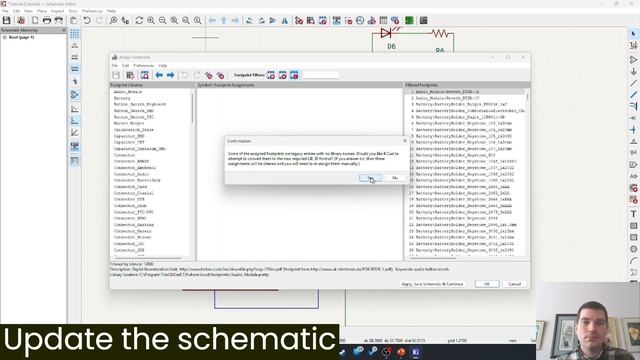This screenshot has height=360, width=640.
Task: Select Connector_Coaxial library
Action: (x=134, y=193)
